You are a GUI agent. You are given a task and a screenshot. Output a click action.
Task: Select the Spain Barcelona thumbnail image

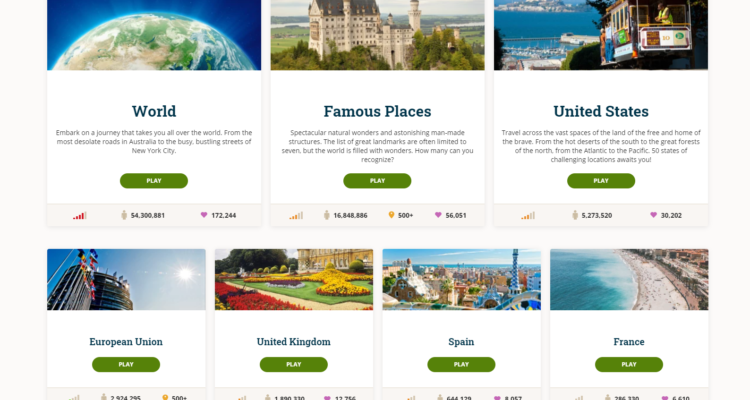click(462, 279)
